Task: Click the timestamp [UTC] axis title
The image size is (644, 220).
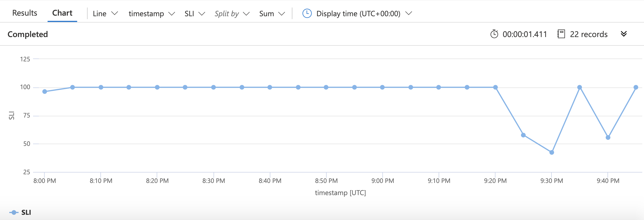Action: [x=340, y=193]
